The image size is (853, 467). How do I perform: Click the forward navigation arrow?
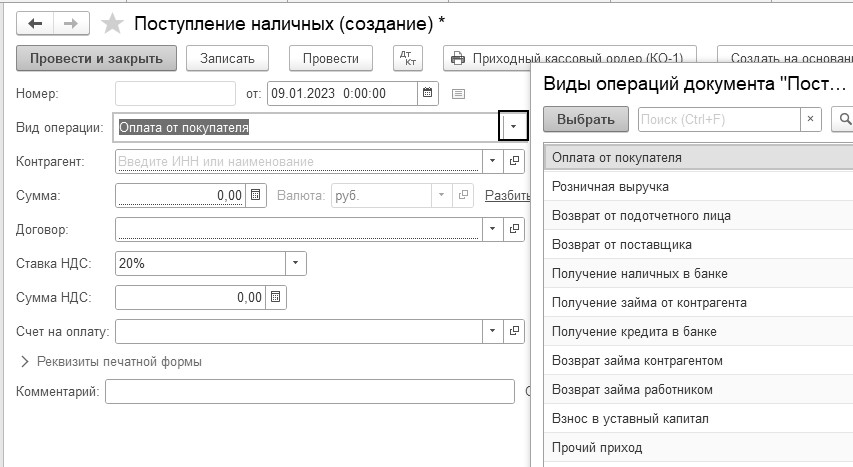coord(71,23)
